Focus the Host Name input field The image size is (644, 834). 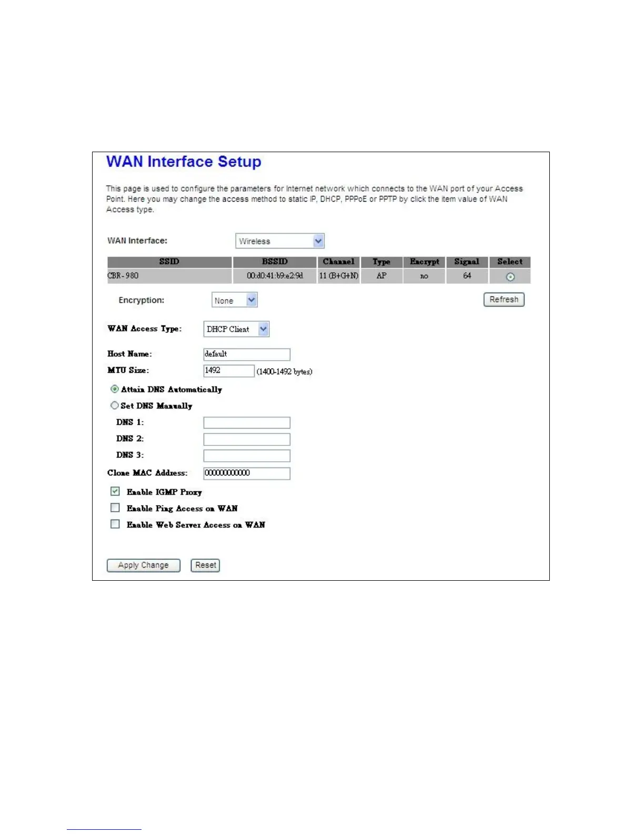pyautogui.click(x=247, y=354)
